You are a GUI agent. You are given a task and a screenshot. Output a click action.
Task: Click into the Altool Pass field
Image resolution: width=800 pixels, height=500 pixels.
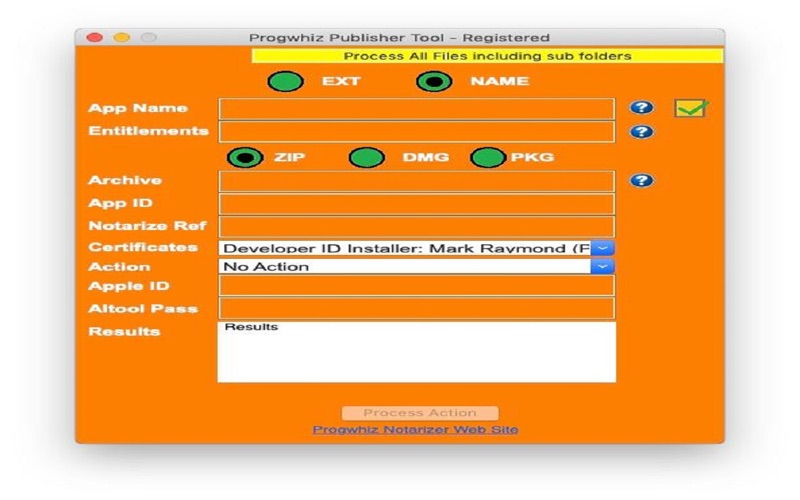coord(416,308)
